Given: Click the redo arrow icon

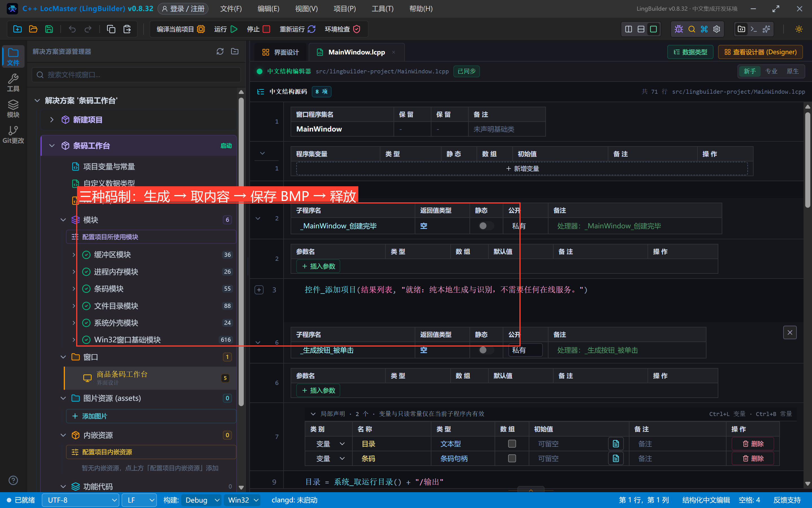Looking at the screenshot, I should click(x=88, y=29).
